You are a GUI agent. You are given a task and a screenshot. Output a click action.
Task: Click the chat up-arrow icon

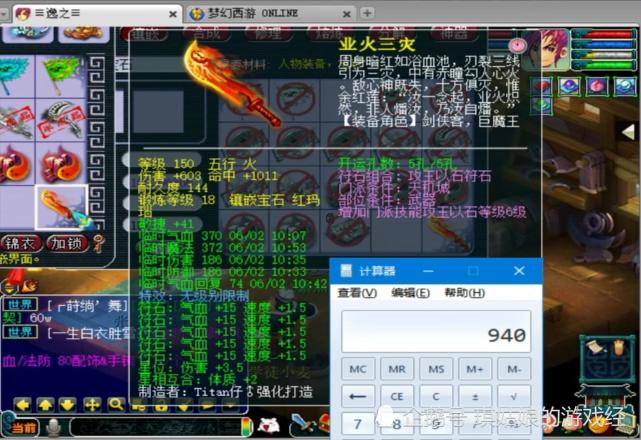tap(45, 405)
